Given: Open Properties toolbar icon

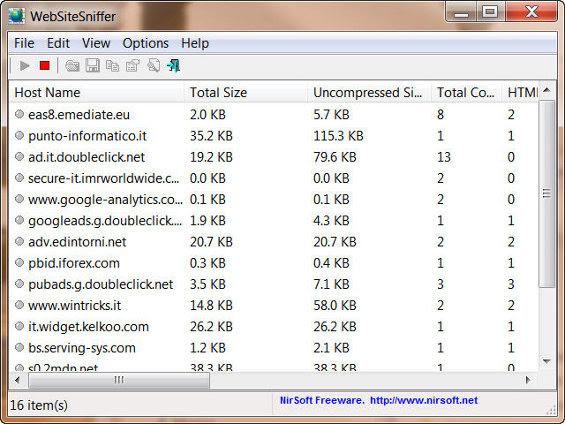Looking at the screenshot, I should pyautogui.click(x=133, y=66).
